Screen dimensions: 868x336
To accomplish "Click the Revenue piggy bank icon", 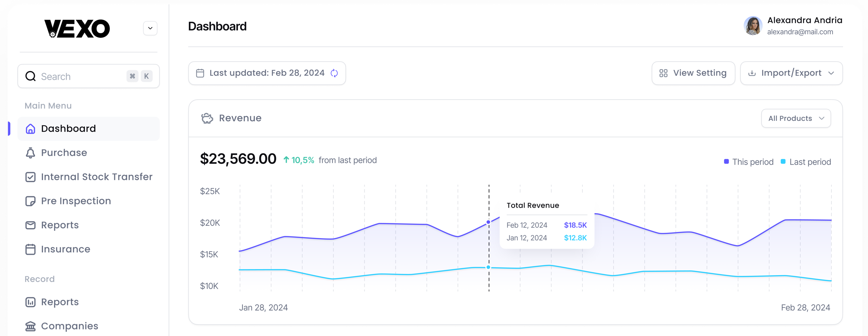I will point(207,118).
